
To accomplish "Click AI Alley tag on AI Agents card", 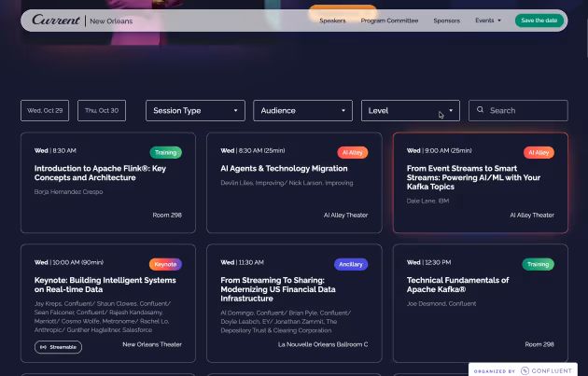I will click(x=353, y=153).
